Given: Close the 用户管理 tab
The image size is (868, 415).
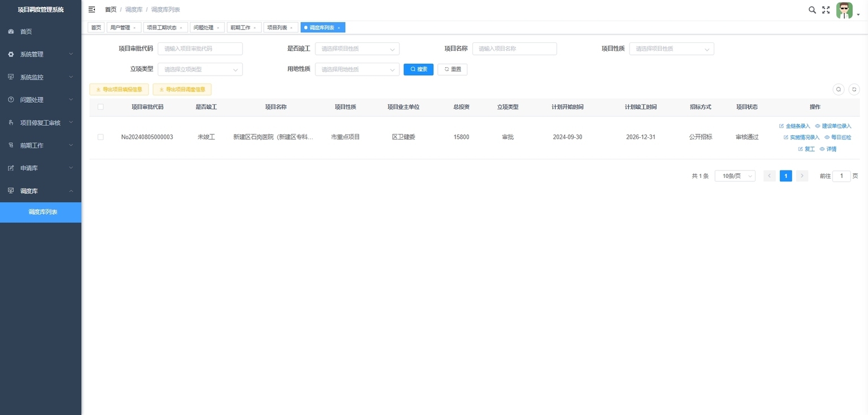Looking at the screenshot, I should pos(134,28).
